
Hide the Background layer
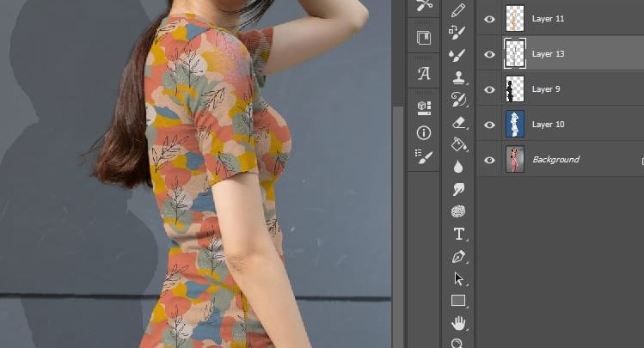click(489, 160)
